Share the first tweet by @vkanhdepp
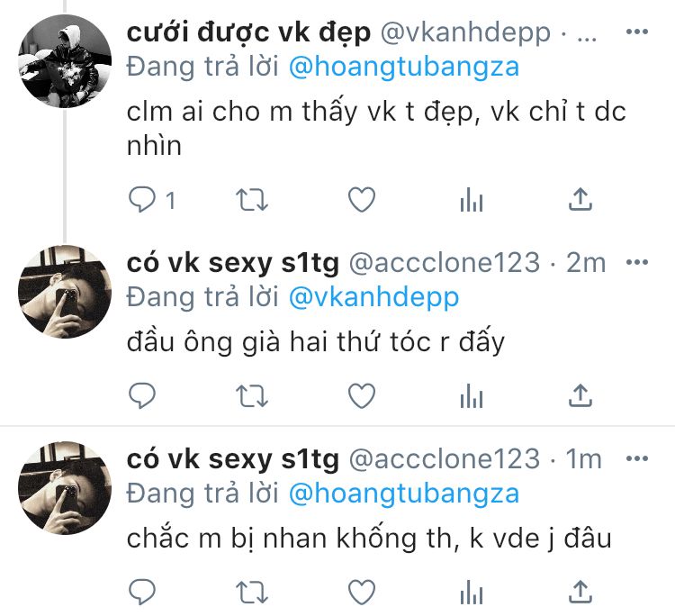 click(x=580, y=199)
